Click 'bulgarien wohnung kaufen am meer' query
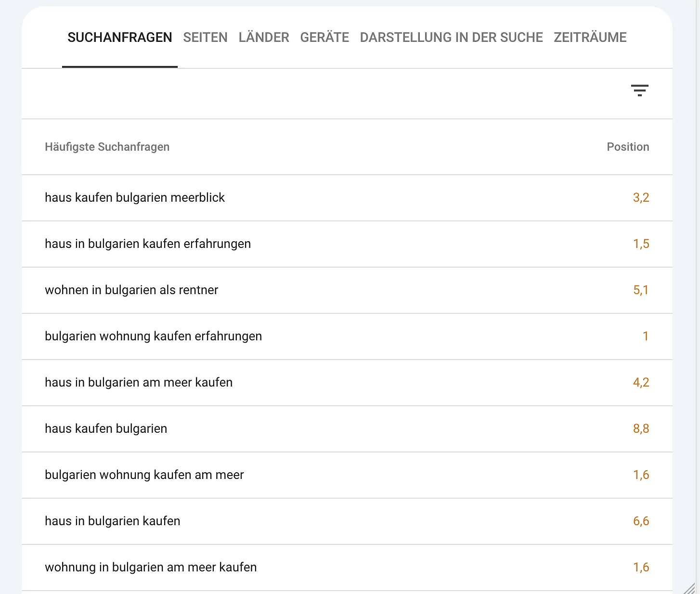 [x=144, y=475]
